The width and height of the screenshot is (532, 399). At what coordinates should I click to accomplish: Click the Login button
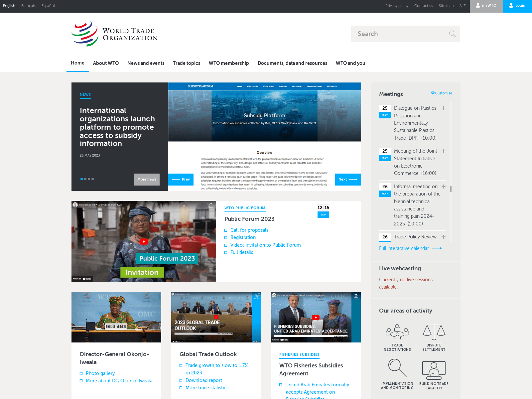pos(517,6)
